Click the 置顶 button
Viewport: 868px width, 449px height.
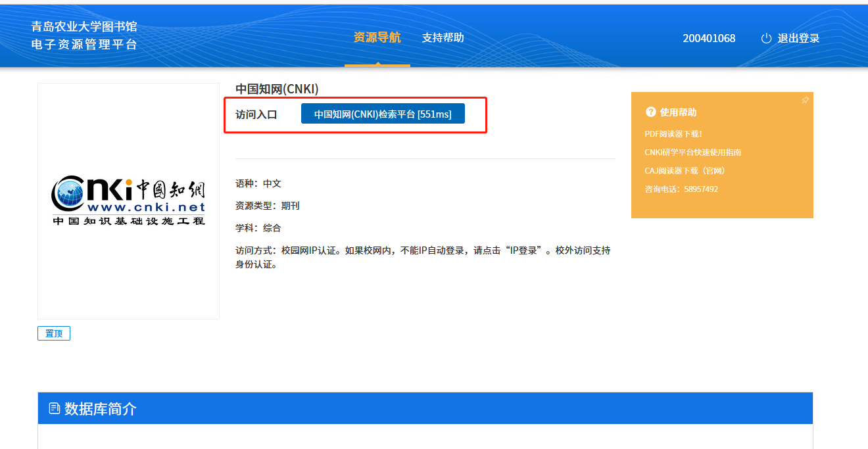[x=54, y=333]
